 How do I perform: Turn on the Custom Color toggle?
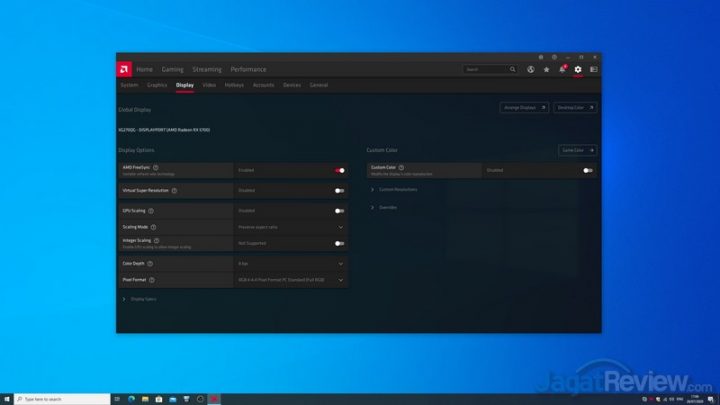point(588,170)
